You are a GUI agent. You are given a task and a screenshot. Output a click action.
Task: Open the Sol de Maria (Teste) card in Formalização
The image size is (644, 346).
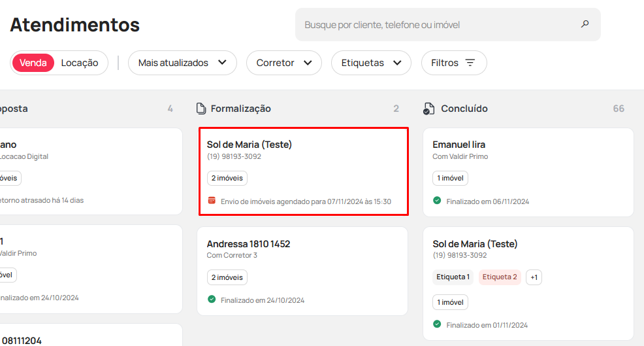(304, 171)
